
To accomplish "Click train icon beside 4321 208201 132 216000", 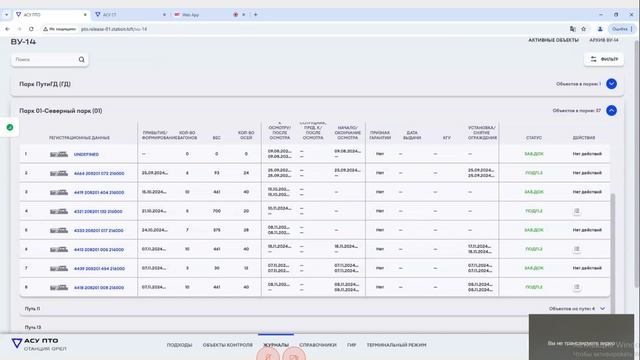I will coord(59,211).
